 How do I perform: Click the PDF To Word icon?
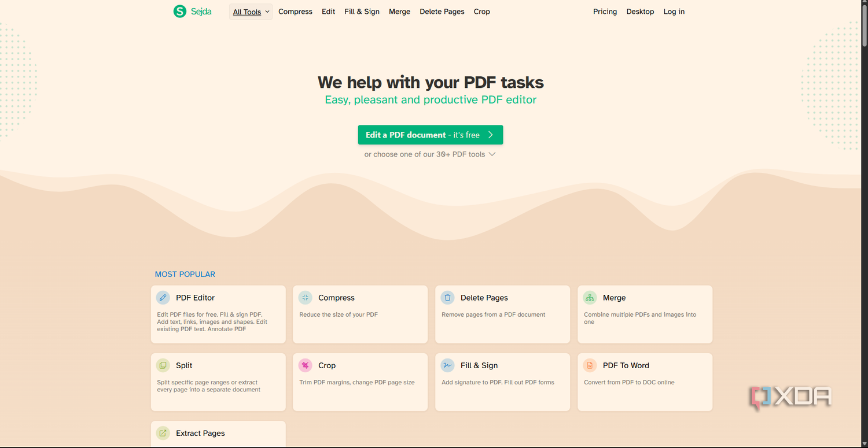[590, 365]
